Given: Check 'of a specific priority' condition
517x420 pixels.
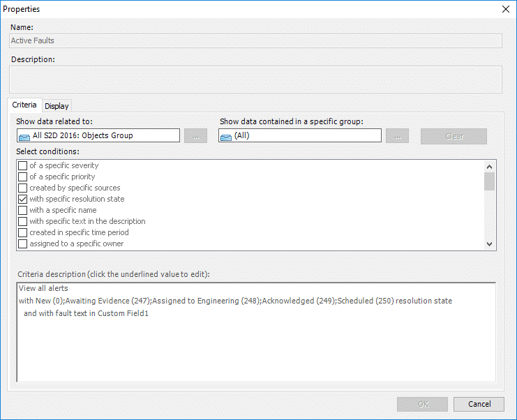Looking at the screenshot, I should [x=23, y=177].
